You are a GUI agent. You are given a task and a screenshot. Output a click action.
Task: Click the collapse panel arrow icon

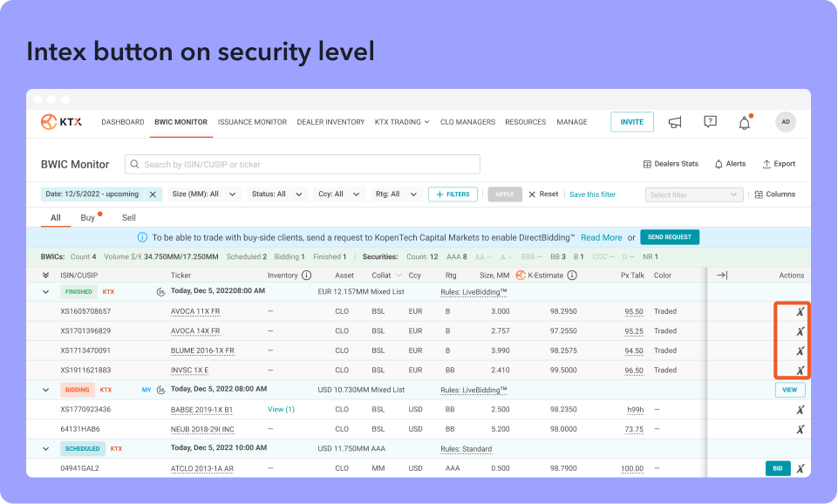point(722,276)
